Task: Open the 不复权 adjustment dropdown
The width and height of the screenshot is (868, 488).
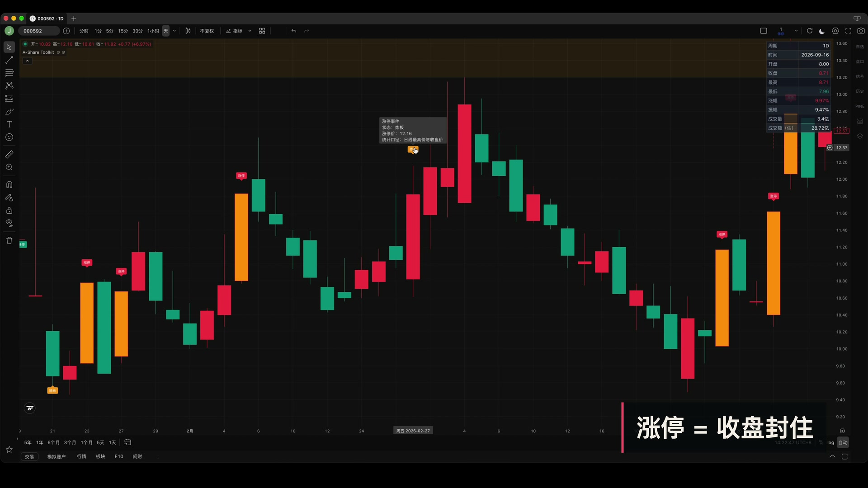Action: (207, 31)
